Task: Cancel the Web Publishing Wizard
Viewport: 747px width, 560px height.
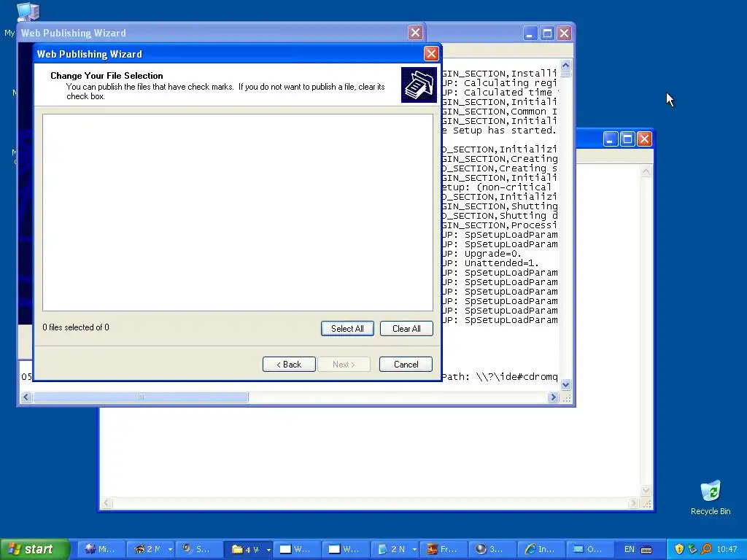Action: (x=406, y=365)
